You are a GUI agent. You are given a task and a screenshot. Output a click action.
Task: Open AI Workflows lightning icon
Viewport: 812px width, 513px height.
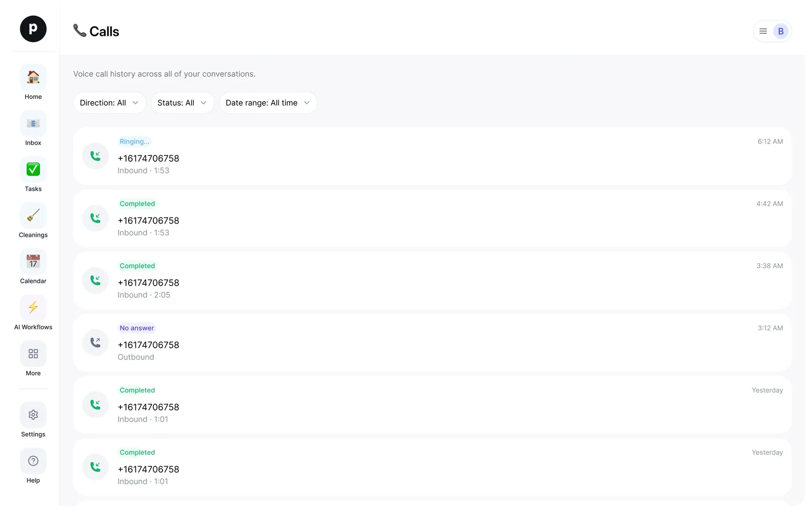pos(33,308)
